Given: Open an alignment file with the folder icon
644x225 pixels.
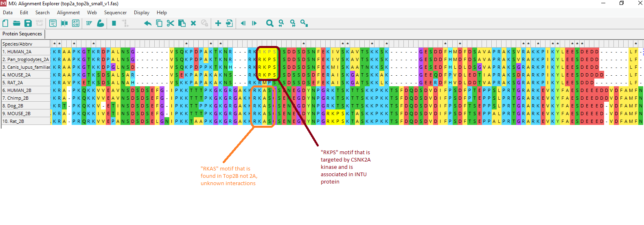Looking at the screenshot, I should (17, 24).
